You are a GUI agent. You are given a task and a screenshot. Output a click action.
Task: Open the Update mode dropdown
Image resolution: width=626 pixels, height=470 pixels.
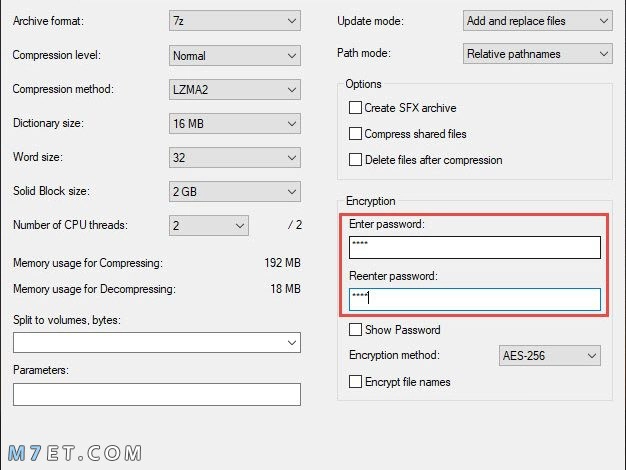(538, 21)
